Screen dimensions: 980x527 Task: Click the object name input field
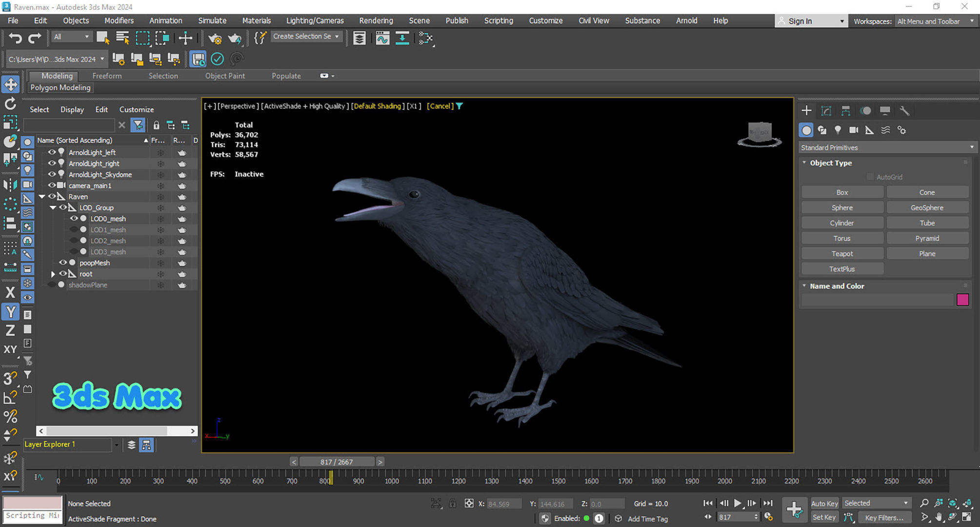click(877, 300)
